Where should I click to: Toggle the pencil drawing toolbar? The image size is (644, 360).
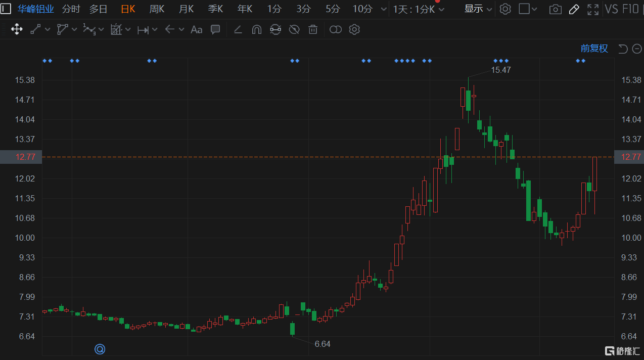pos(574,9)
